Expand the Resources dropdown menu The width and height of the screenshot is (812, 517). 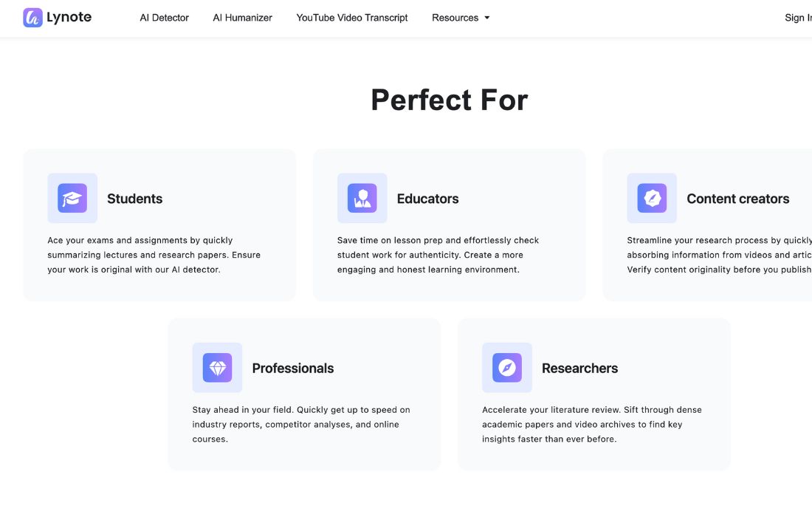pyautogui.click(x=455, y=18)
